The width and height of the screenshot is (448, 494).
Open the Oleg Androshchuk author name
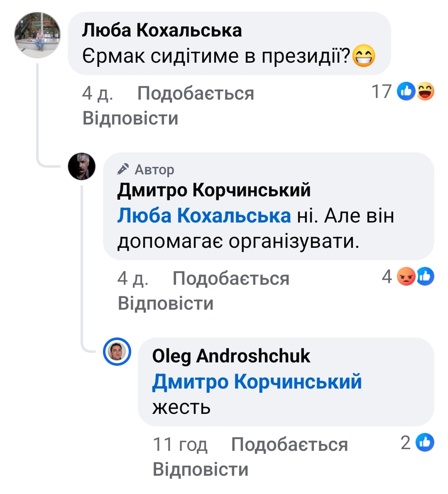tap(231, 356)
